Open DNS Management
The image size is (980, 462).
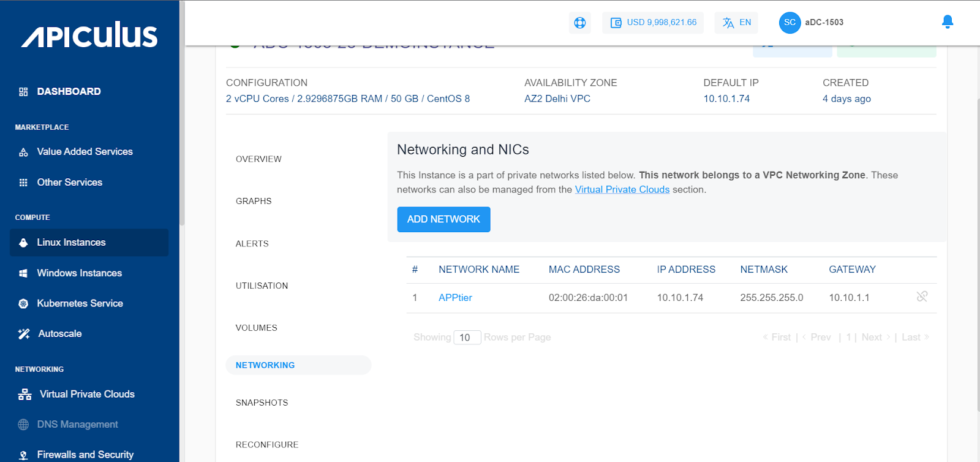[x=77, y=424]
